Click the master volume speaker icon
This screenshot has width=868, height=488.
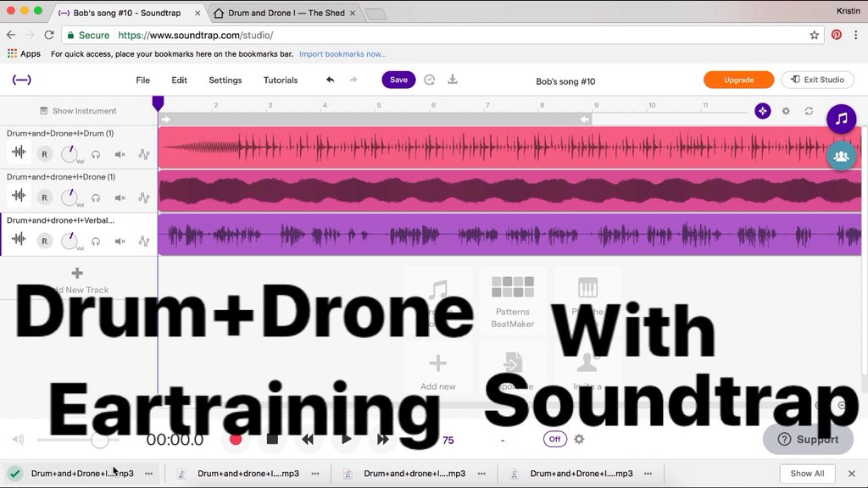pos(19,440)
